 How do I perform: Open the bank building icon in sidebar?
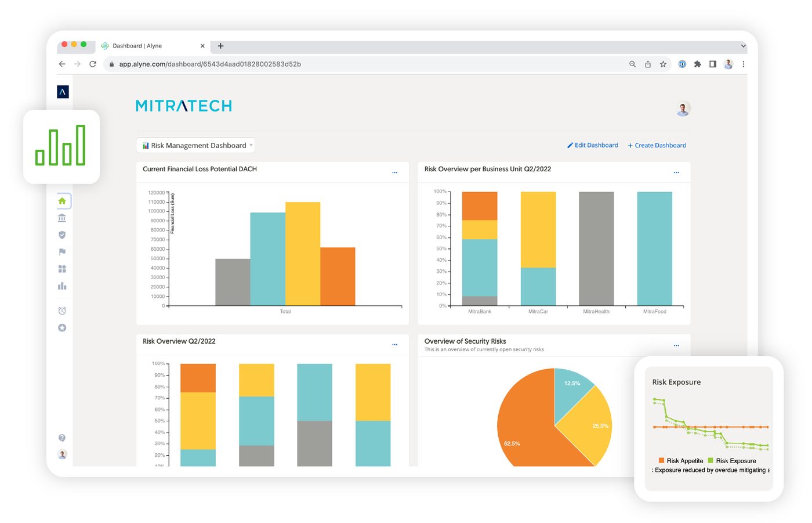click(62, 218)
